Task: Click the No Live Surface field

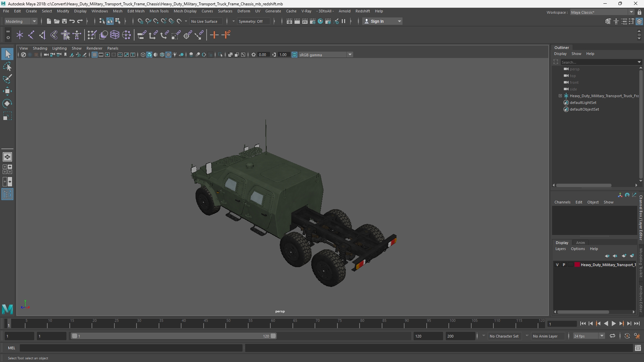Action: [206, 21]
